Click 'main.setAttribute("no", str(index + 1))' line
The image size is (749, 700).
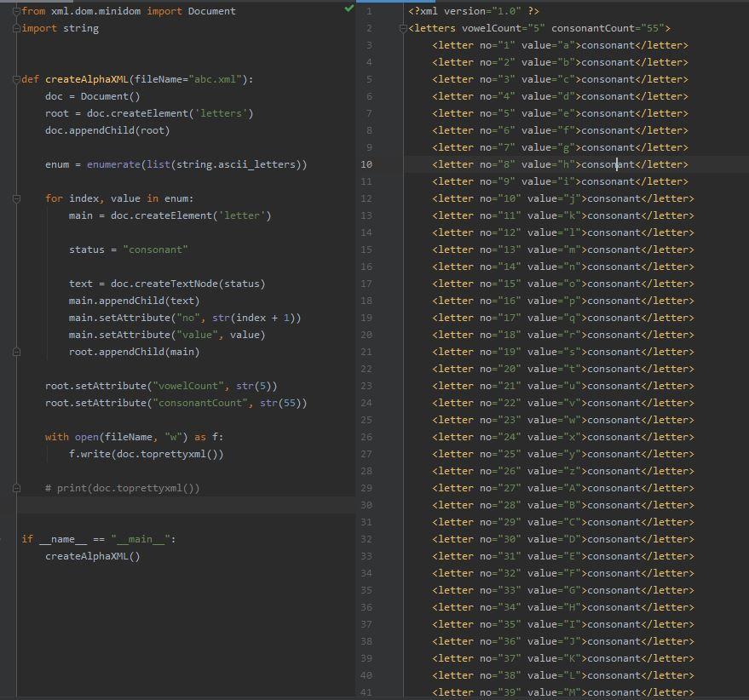185,318
